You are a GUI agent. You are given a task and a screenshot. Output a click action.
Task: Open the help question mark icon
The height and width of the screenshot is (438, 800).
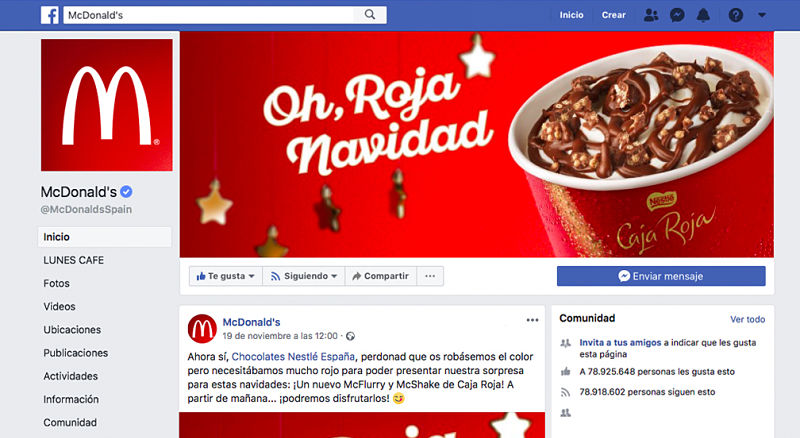[735, 15]
